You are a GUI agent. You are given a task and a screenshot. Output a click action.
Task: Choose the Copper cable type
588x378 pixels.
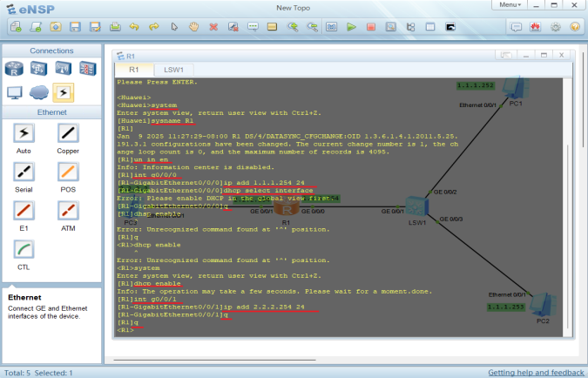[x=68, y=133]
